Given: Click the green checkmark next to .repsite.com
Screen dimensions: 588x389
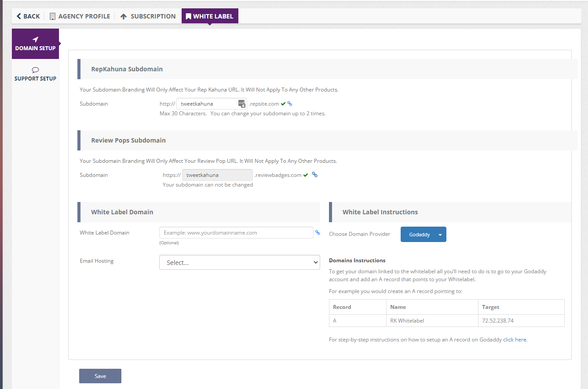Looking at the screenshot, I should coord(283,104).
